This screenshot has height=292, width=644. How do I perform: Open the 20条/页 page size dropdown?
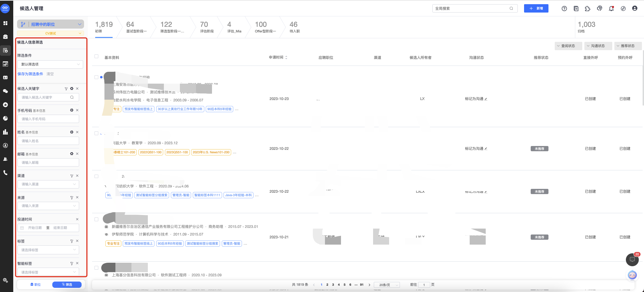click(387, 285)
